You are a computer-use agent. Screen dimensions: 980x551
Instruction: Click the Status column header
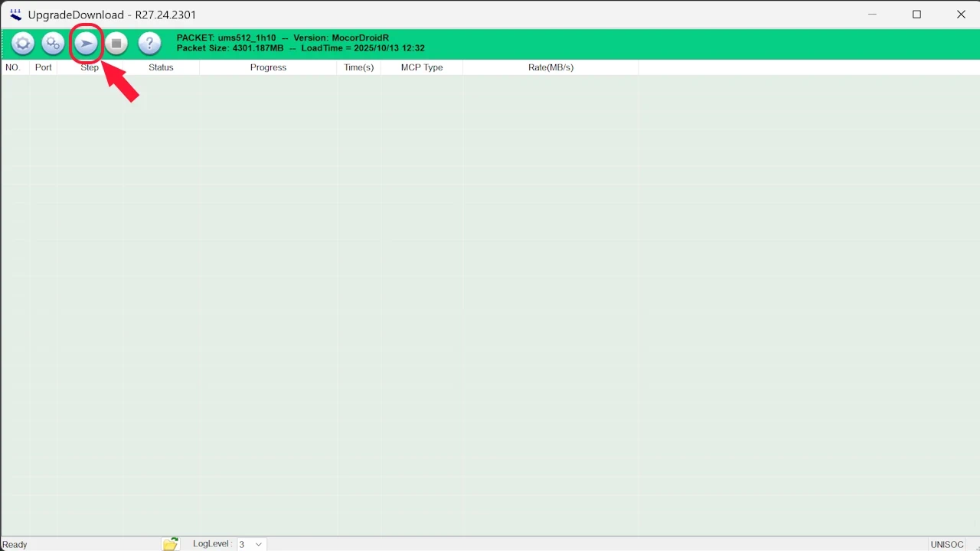pyautogui.click(x=161, y=67)
